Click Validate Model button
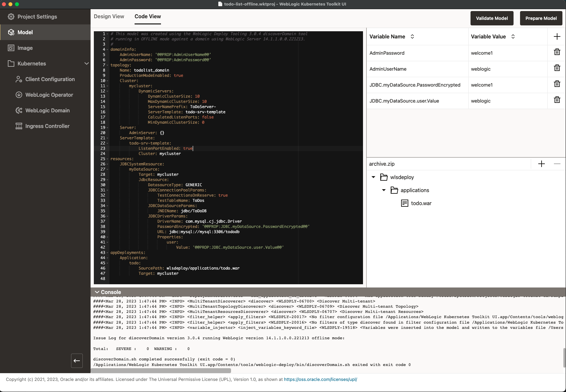The height and width of the screenshot is (392, 566). pos(492,18)
